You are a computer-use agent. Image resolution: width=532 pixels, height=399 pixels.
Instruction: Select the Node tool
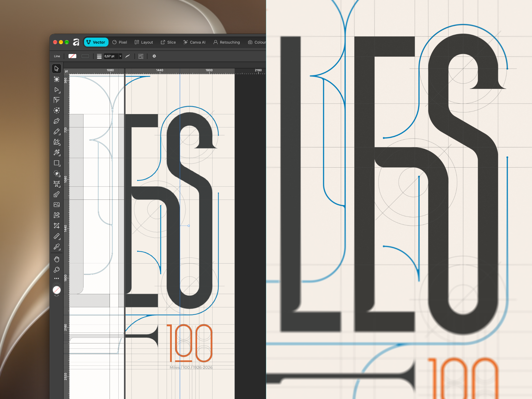coord(56,90)
